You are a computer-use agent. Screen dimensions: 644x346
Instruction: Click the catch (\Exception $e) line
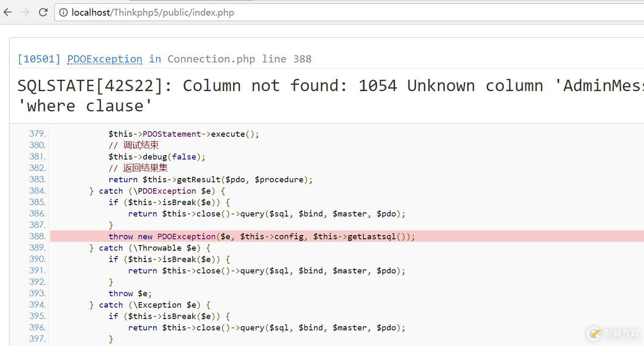[x=149, y=305]
